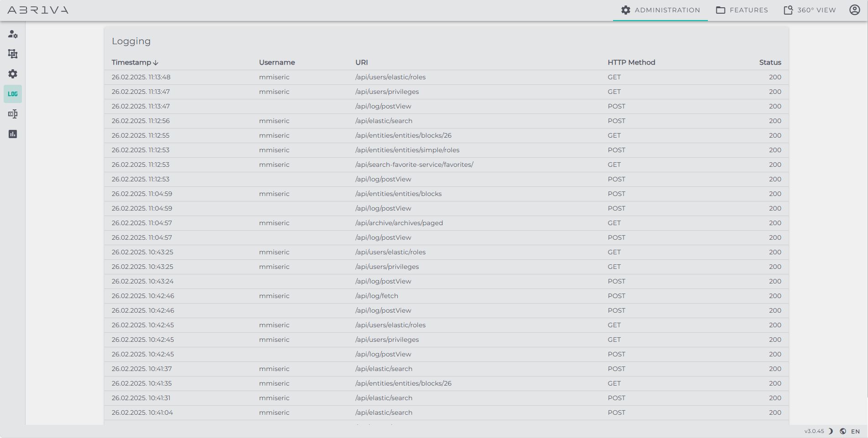Click the Abriva logo

(x=38, y=10)
